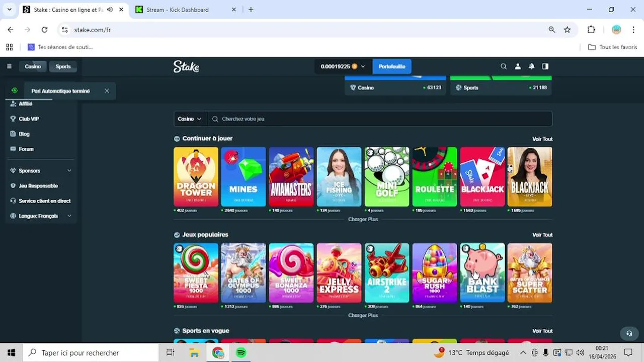The height and width of the screenshot is (362, 644).
Task: Expand the Sponsors section
Action: coord(40,170)
